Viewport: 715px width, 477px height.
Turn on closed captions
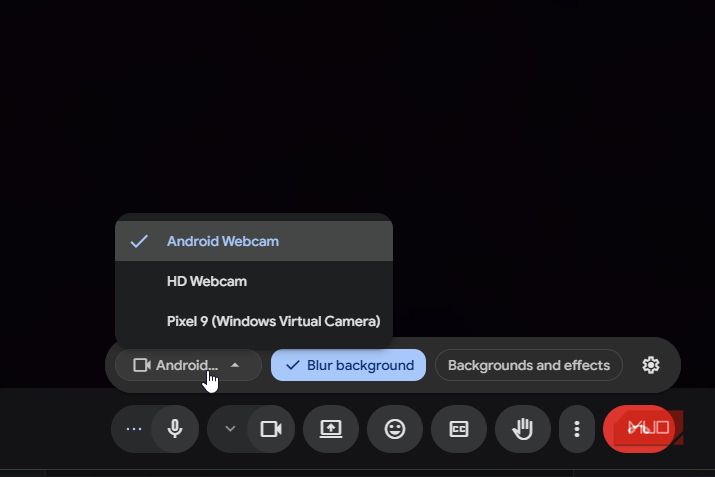459,429
